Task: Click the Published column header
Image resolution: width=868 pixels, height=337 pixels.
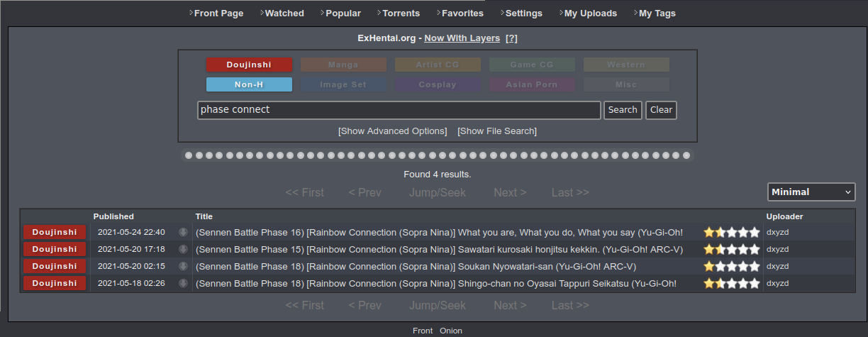Action: pos(113,216)
